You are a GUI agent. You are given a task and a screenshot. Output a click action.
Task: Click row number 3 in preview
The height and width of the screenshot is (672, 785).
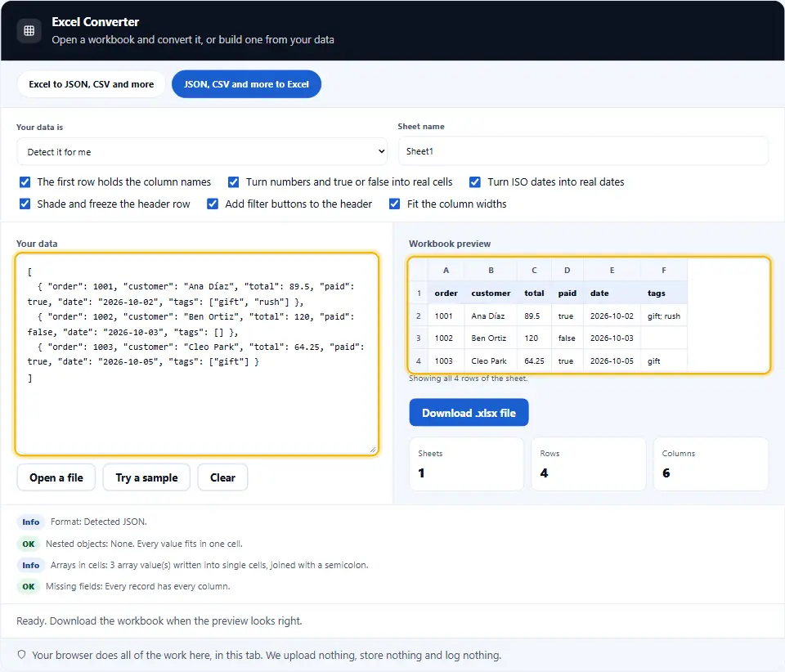pos(419,338)
